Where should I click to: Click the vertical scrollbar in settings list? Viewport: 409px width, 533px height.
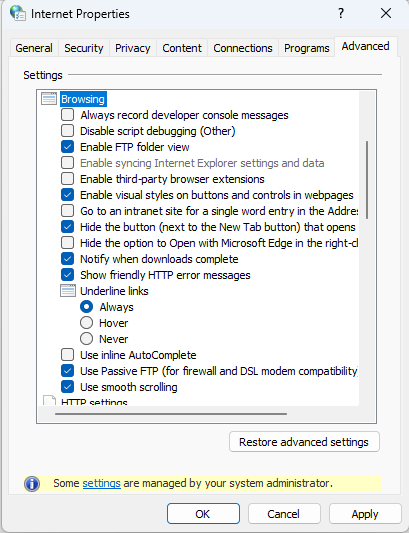[x=367, y=180]
